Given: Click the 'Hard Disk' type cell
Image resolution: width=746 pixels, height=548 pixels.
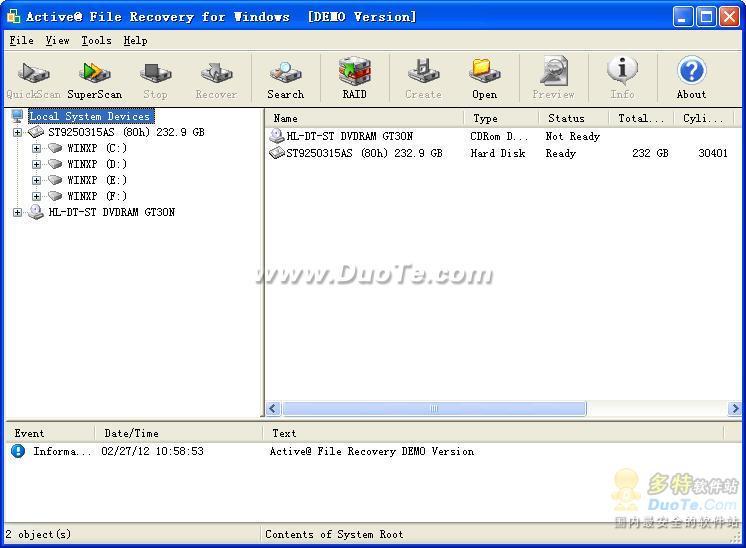Looking at the screenshot, I should point(498,153).
